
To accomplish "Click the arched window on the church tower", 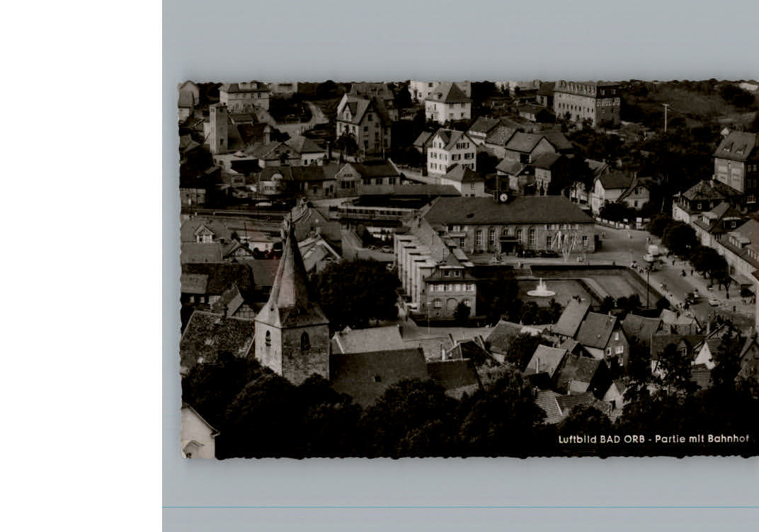I will point(304,342).
